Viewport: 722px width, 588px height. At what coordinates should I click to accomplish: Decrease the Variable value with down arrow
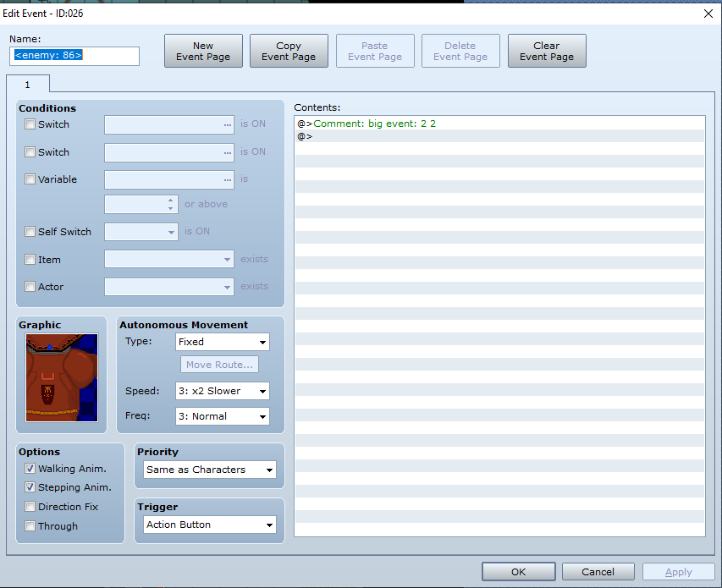click(x=170, y=208)
